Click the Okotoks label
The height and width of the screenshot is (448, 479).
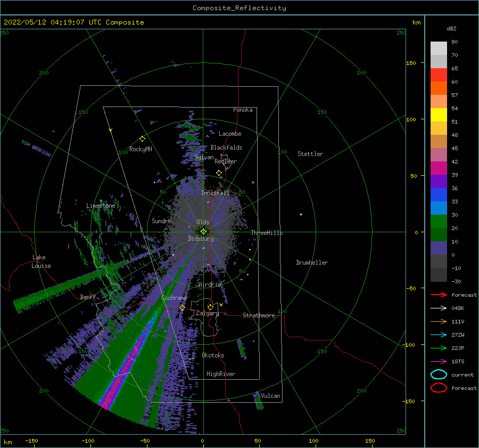213,355
